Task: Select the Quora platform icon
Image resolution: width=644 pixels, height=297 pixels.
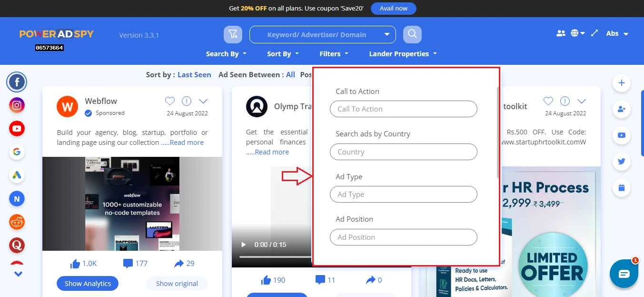Action: tap(17, 245)
